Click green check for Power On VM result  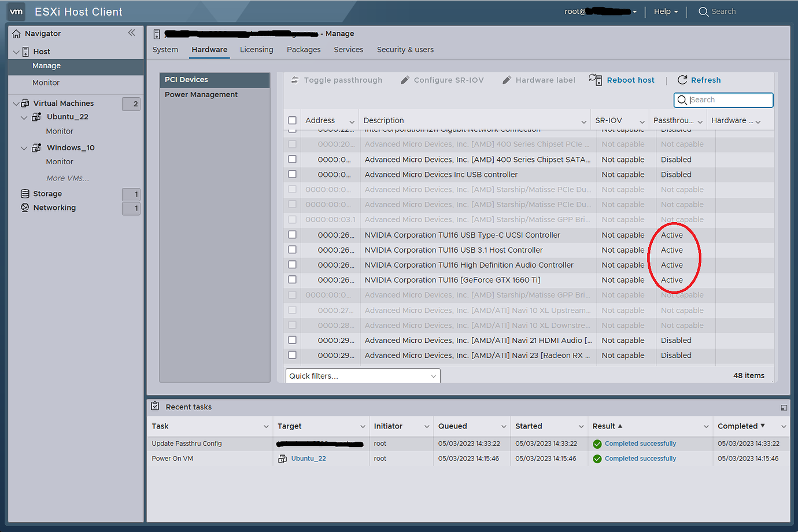tap(597, 459)
